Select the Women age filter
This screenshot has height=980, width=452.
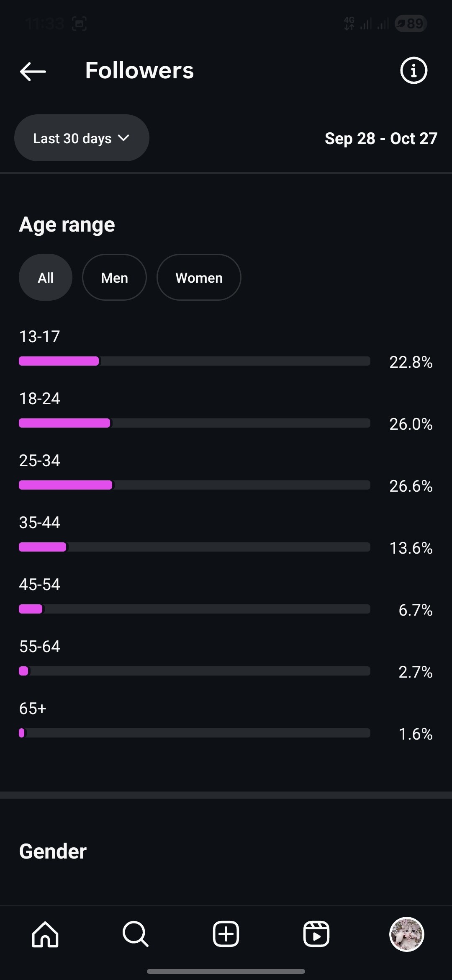199,277
